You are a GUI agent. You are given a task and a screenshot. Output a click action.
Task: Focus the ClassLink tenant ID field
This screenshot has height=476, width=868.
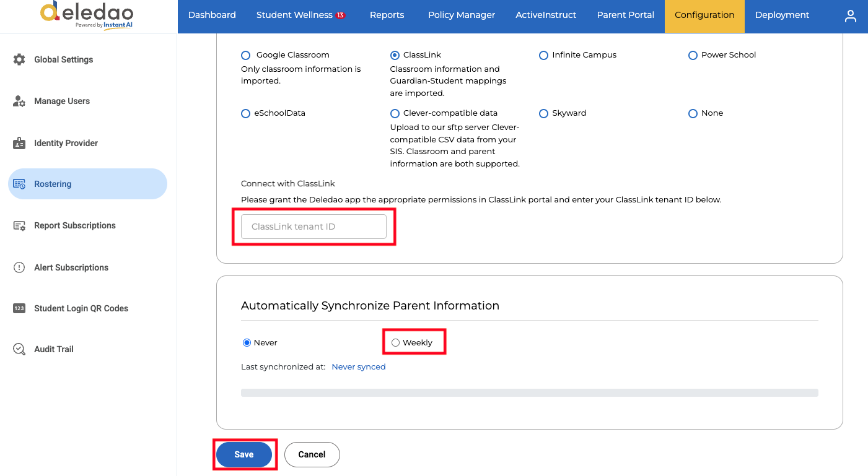coord(313,227)
